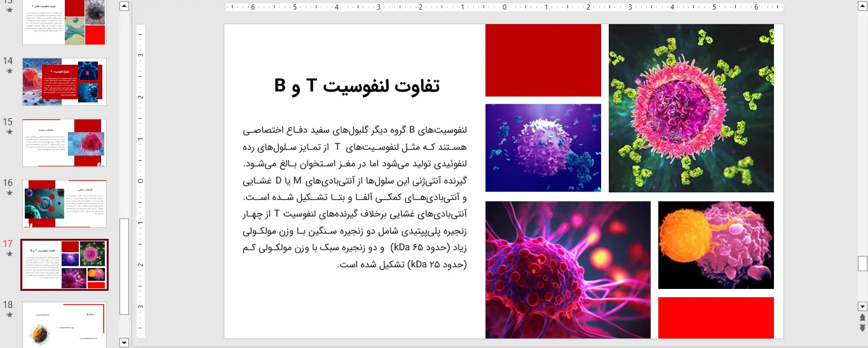Select slide 15 thumbnail
The image size is (868, 348).
click(64, 143)
